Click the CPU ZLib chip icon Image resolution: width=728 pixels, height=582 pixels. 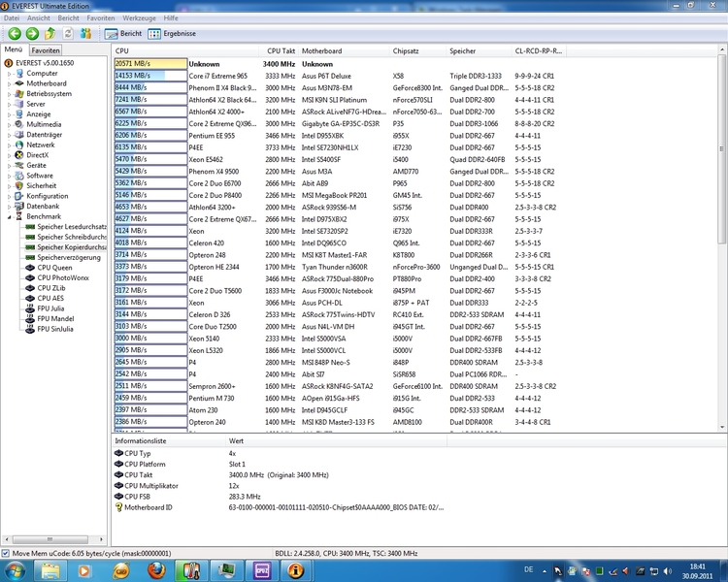tap(30, 288)
